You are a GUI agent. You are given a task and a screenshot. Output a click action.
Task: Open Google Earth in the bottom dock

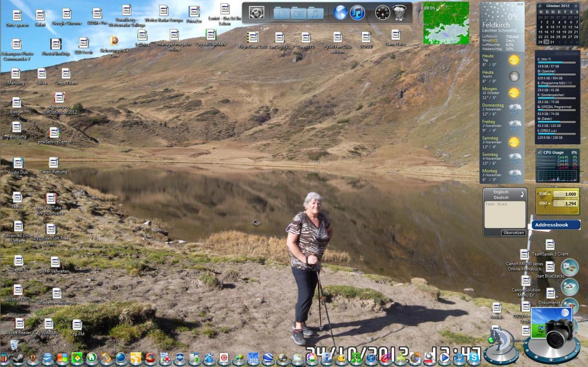pos(268,358)
